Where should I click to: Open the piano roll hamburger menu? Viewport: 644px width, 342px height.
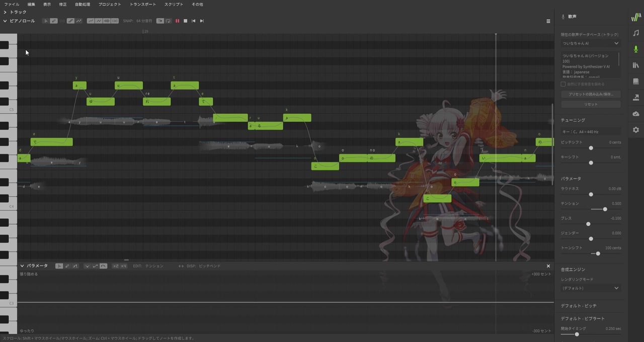tap(548, 21)
